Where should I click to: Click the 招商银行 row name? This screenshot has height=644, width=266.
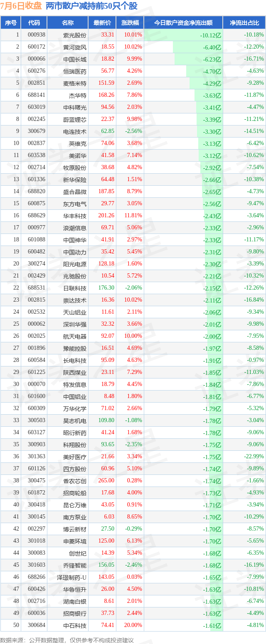(75, 613)
